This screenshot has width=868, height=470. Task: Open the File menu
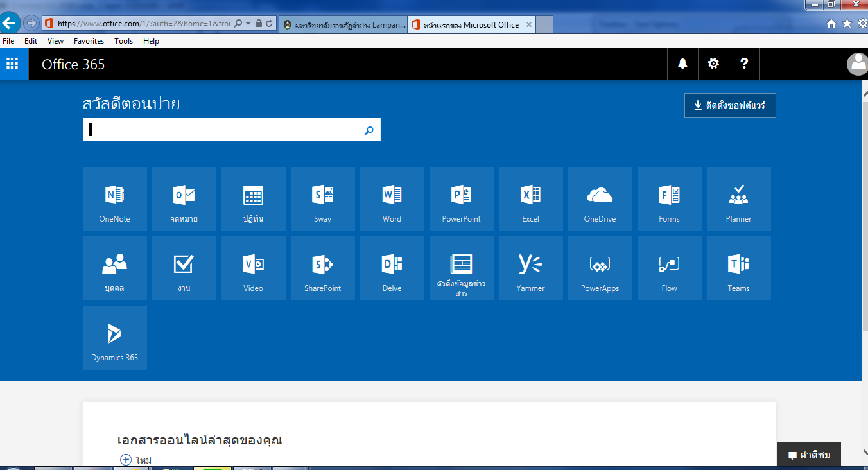(x=8, y=40)
